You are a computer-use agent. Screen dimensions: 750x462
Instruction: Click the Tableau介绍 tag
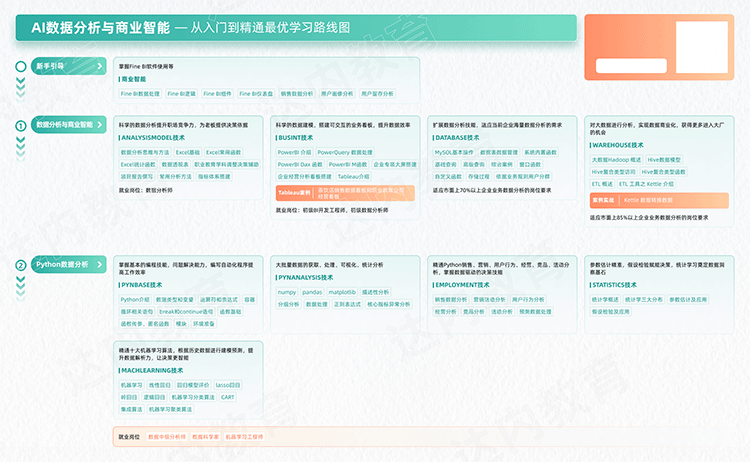click(x=353, y=176)
